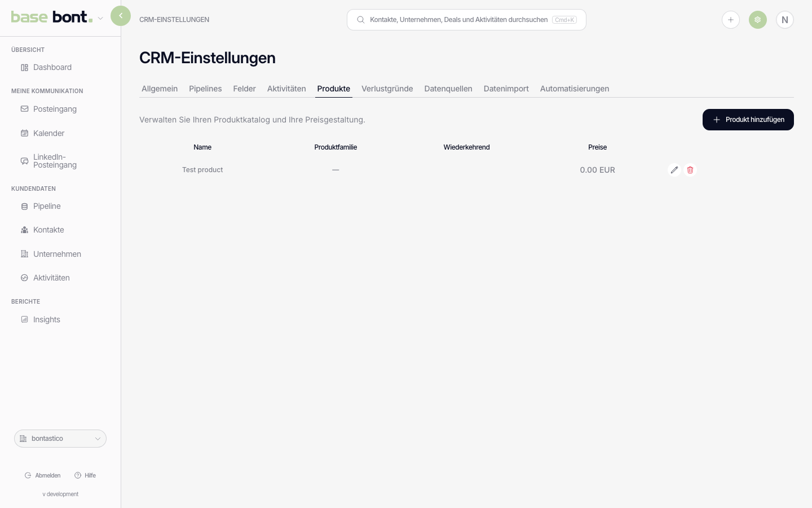Click the Preise column header

coord(598,147)
